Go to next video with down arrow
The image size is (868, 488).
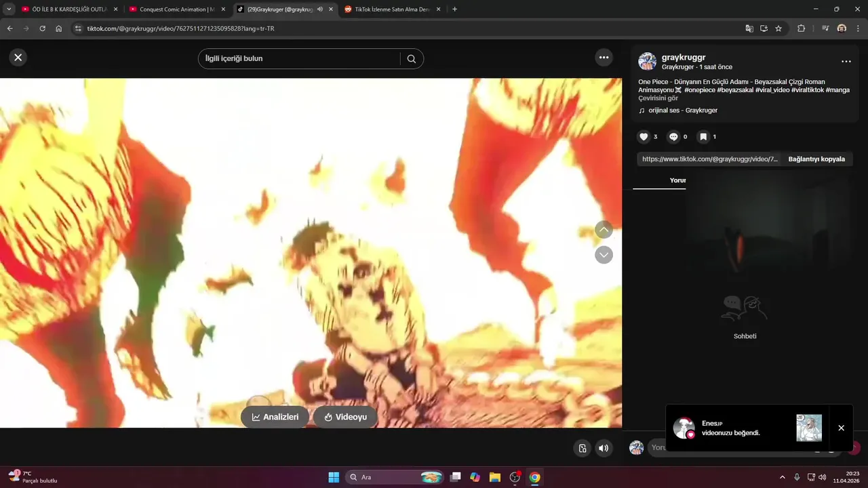[x=604, y=255]
